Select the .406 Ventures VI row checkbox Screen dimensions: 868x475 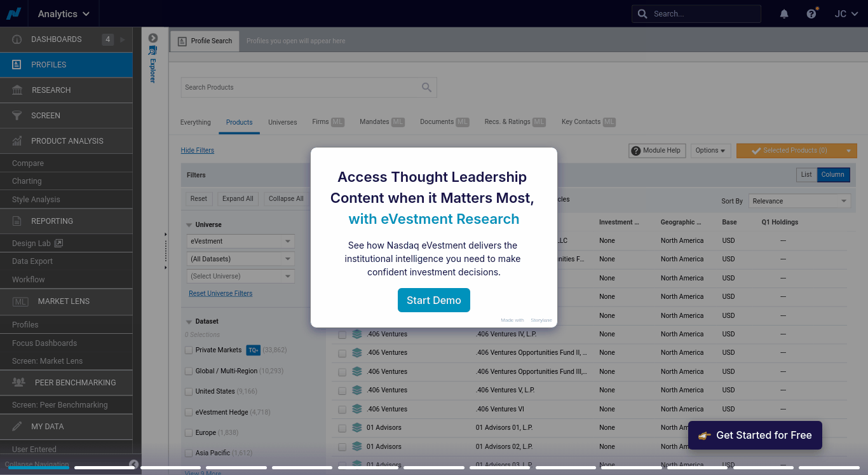click(342, 410)
